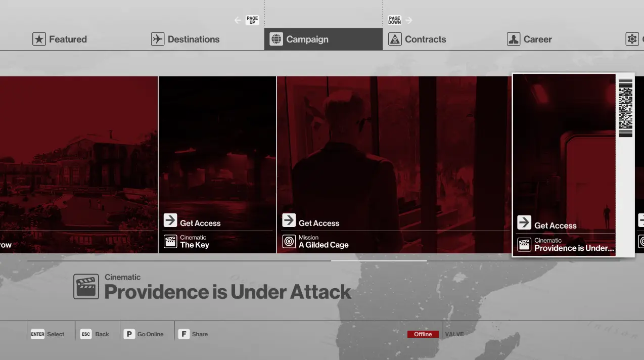This screenshot has width=644, height=360.
Task: Click the Destinations airplane icon
Action: (x=158, y=39)
